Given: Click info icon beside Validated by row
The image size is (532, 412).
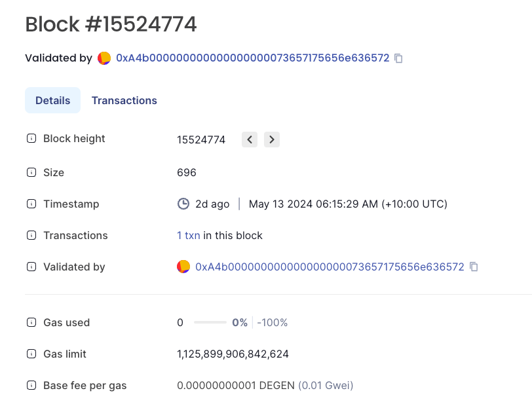Looking at the screenshot, I should (x=31, y=267).
